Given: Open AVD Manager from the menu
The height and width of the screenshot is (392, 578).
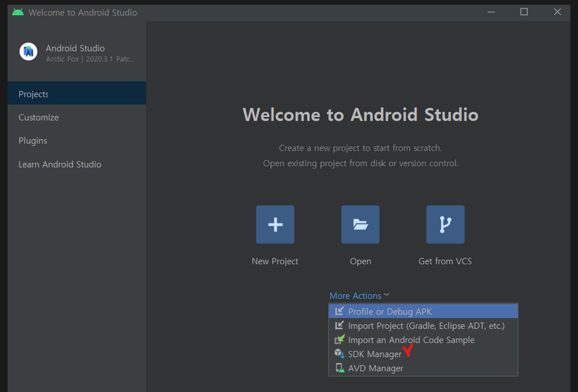Looking at the screenshot, I should tap(423, 368).
